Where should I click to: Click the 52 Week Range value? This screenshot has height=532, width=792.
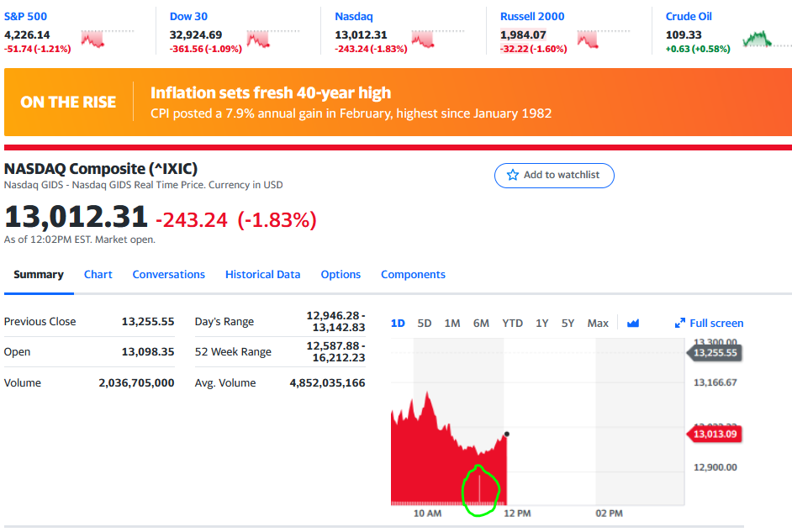pyautogui.click(x=335, y=352)
